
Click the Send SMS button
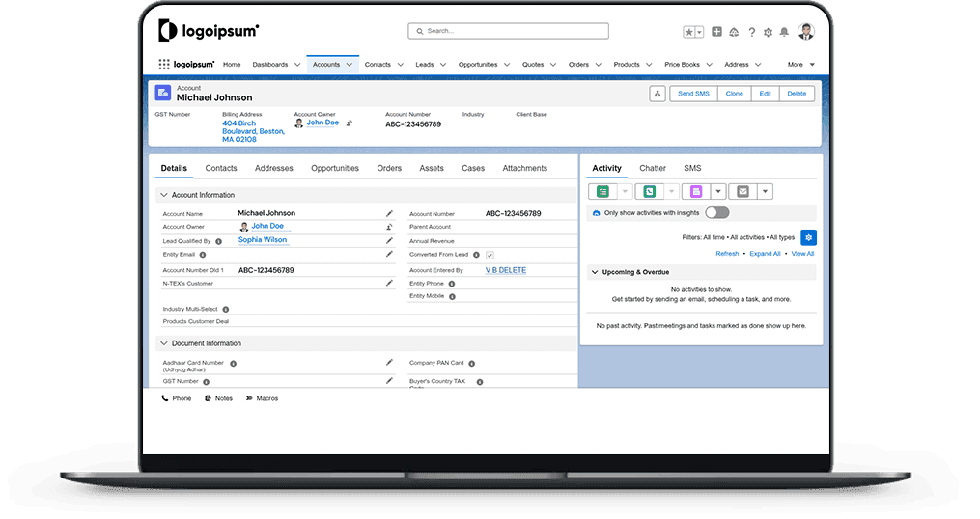tap(694, 94)
